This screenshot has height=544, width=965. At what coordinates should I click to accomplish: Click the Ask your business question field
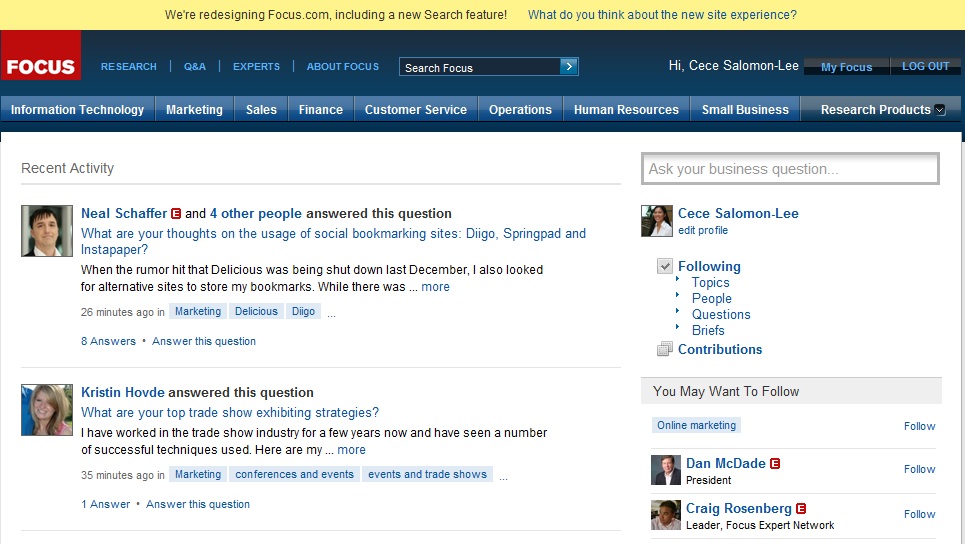click(x=790, y=169)
